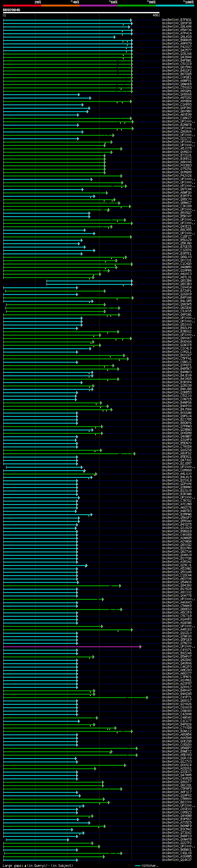This screenshot has height=868, width=197.
Task: Select UniRef100_Q8S3B4 label
Action: coord(177,281)
